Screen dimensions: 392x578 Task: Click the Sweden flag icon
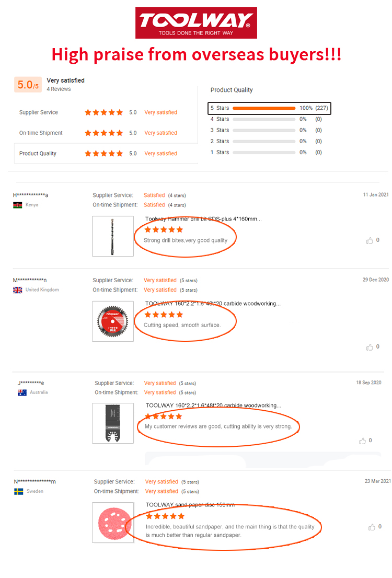tap(19, 491)
